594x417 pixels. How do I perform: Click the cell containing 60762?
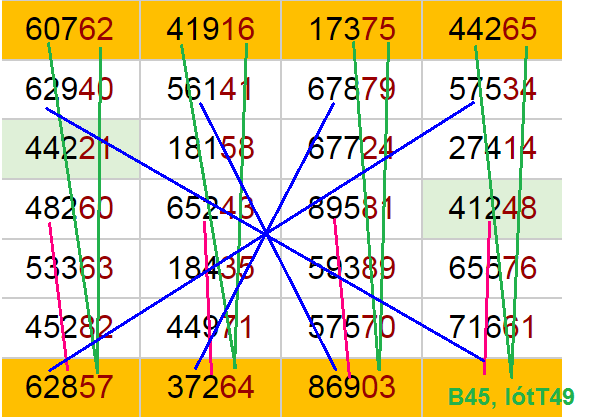click(x=71, y=30)
